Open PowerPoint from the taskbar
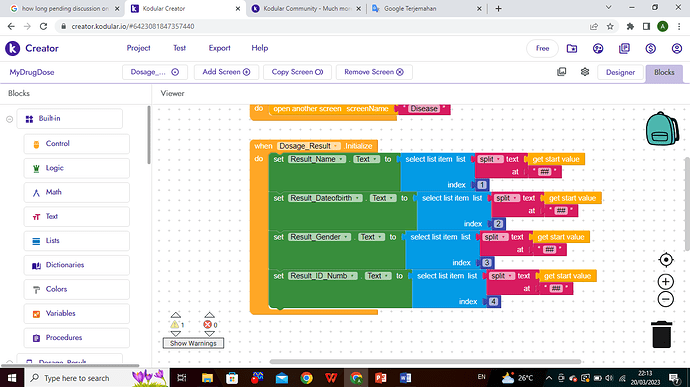 coord(381,378)
